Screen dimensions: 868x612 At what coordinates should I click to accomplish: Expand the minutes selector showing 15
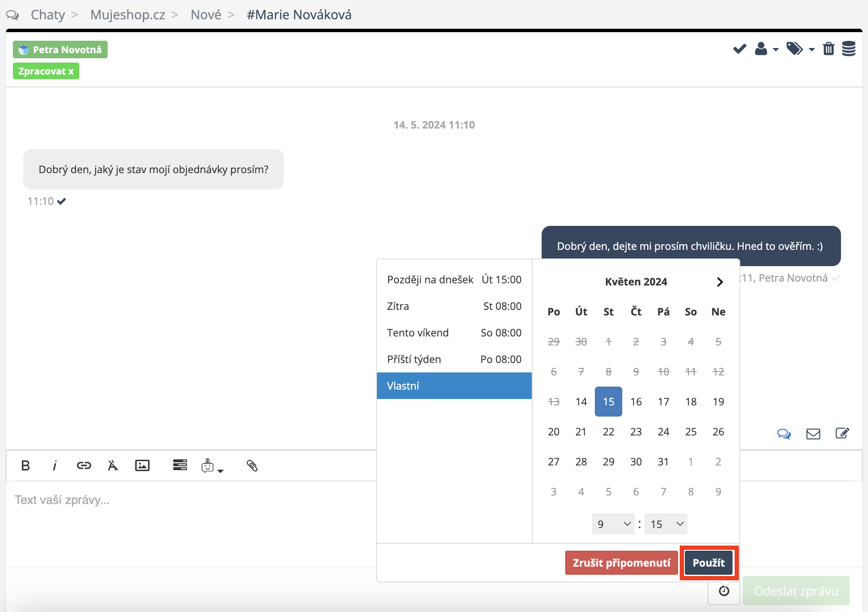click(x=666, y=524)
